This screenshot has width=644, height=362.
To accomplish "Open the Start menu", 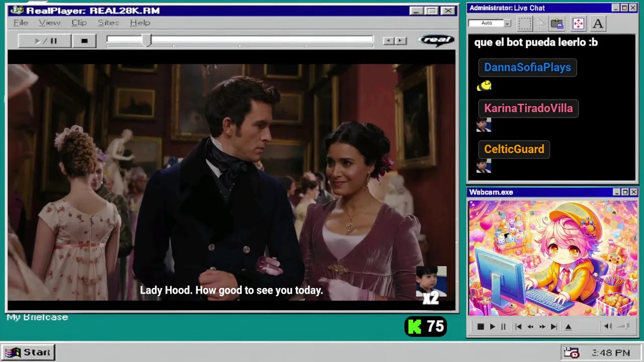I will tap(28, 352).
